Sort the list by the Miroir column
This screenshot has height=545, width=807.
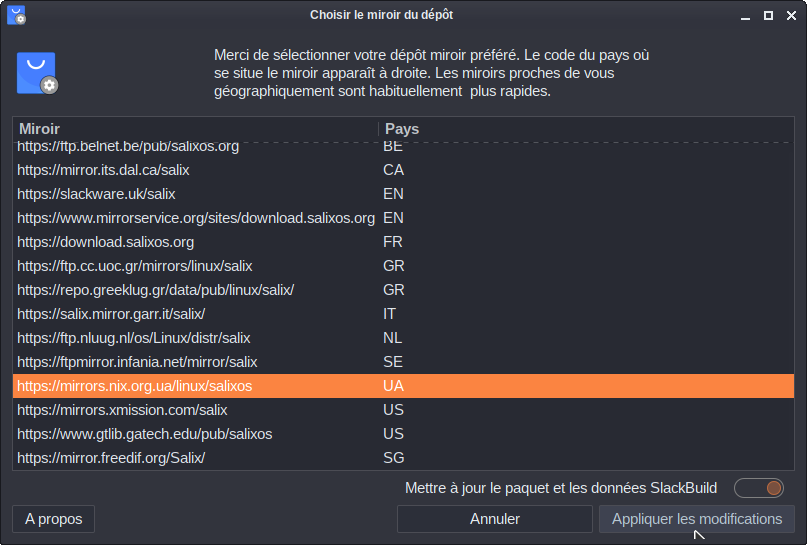tap(195, 129)
